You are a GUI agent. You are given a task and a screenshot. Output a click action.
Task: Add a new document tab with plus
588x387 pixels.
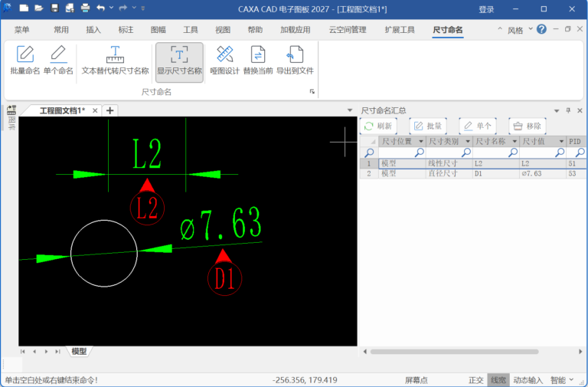point(110,110)
